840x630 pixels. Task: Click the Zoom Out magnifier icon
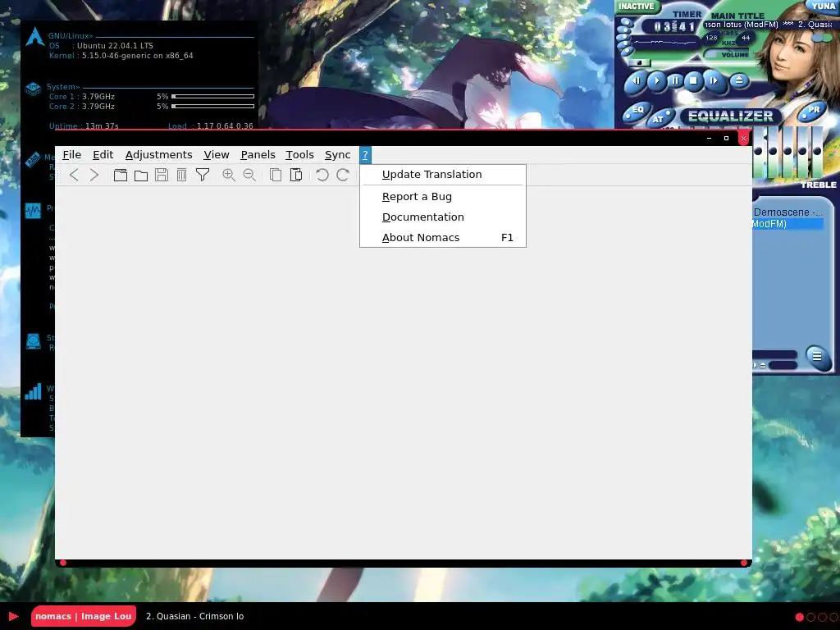249,175
